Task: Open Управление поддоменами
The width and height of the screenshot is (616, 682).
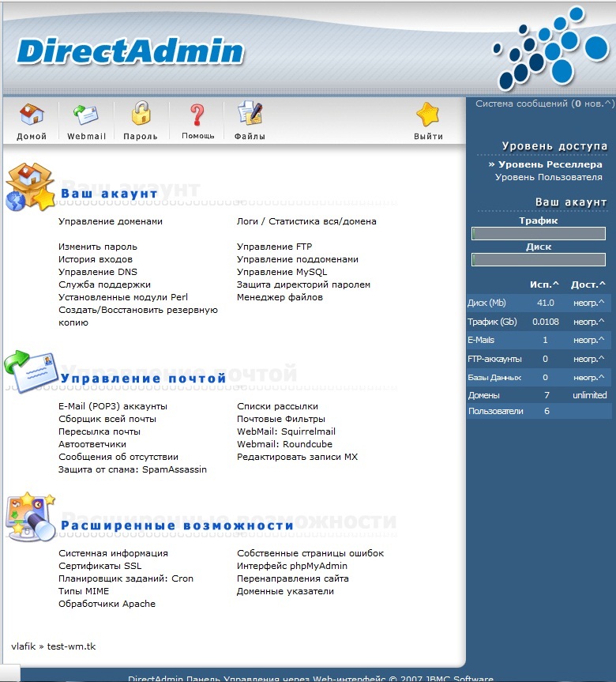Action: point(298,259)
